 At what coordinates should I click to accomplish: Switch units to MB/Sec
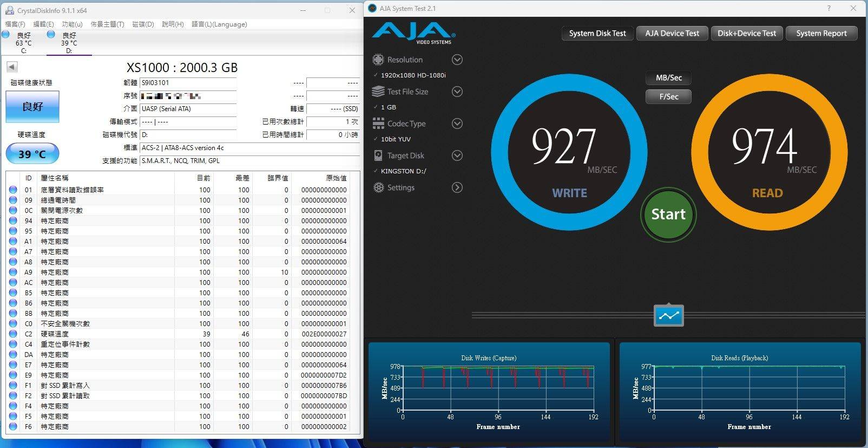[x=668, y=77]
